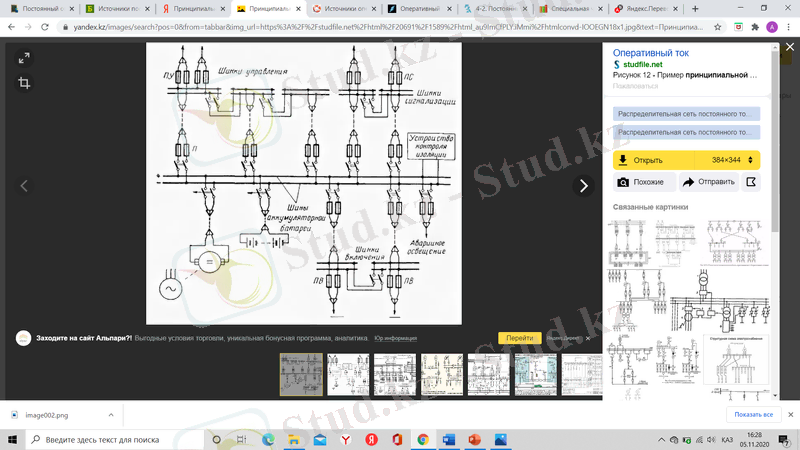
Task: Open Word from the Windows taskbar
Action: (449, 439)
